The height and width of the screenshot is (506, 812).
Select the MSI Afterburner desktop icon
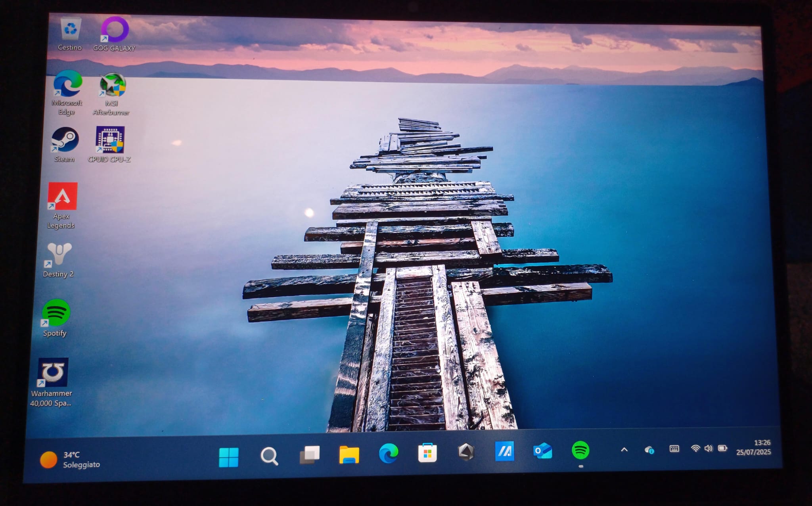pyautogui.click(x=113, y=85)
